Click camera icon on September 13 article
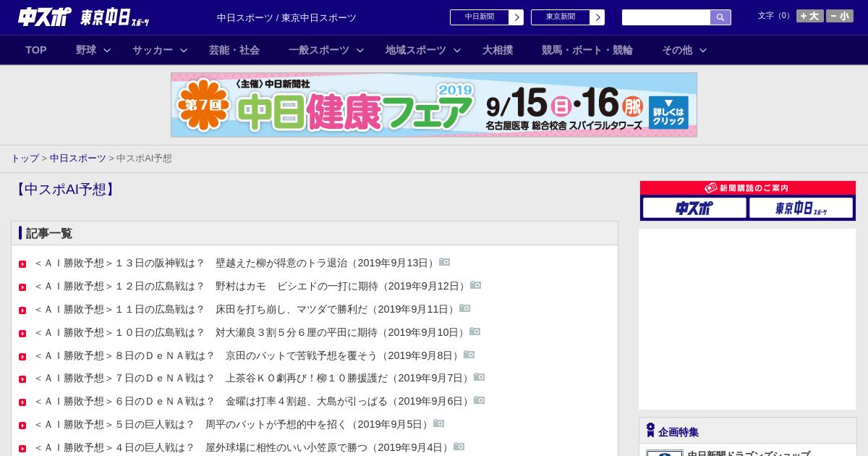Viewport: 868px width, 456px height. point(445,262)
